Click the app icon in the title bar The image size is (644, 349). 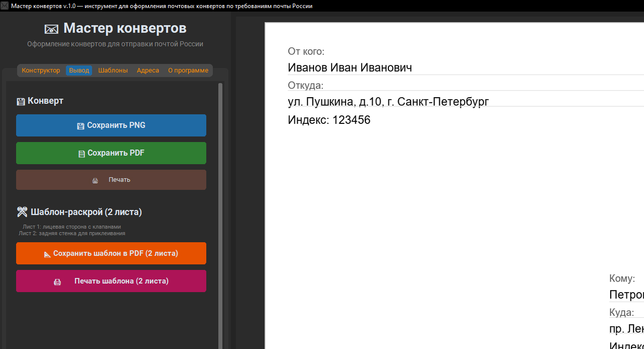click(x=5, y=6)
